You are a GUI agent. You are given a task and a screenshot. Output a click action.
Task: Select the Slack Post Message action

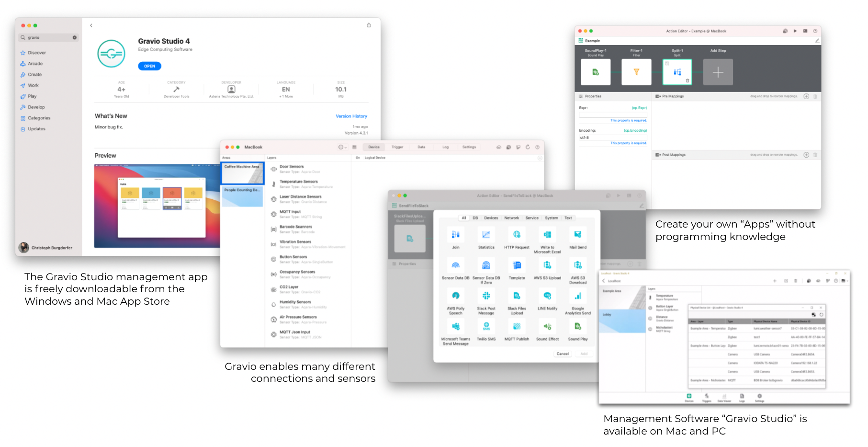(486, 296)
